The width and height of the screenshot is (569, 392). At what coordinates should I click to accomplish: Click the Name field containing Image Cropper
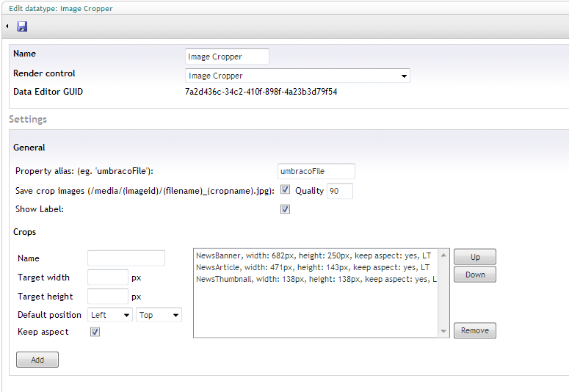[x=227, y=57]
